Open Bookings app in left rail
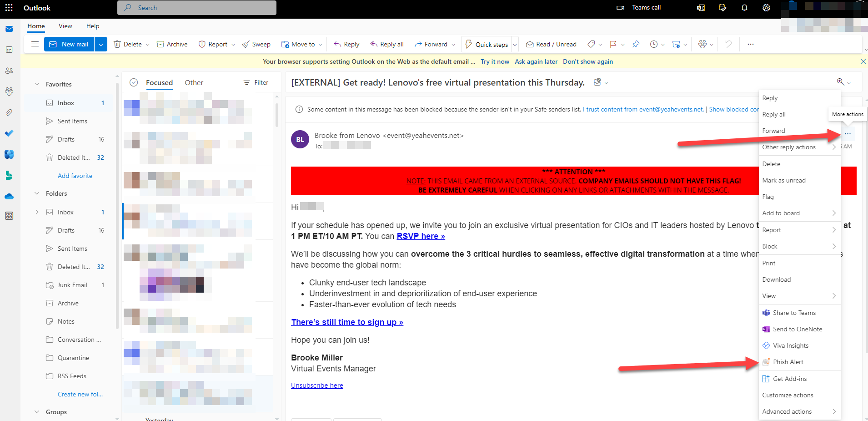Image resolution: width=868 pixels, height=421 pixels. pyautogui.click(x=9, y=175)
